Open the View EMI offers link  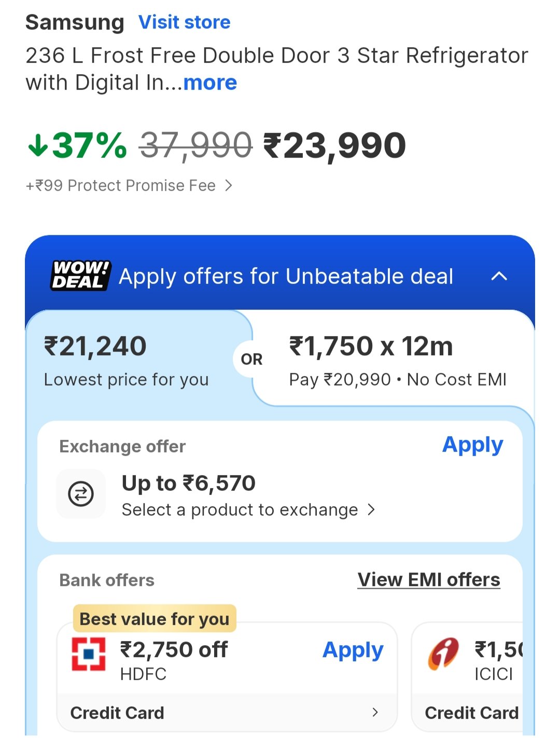tap(429, 580)
